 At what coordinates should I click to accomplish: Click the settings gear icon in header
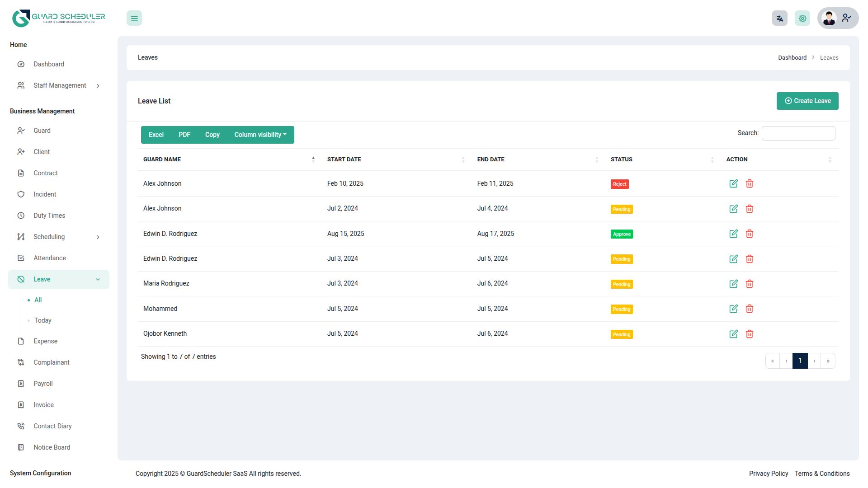click(802, 19)
